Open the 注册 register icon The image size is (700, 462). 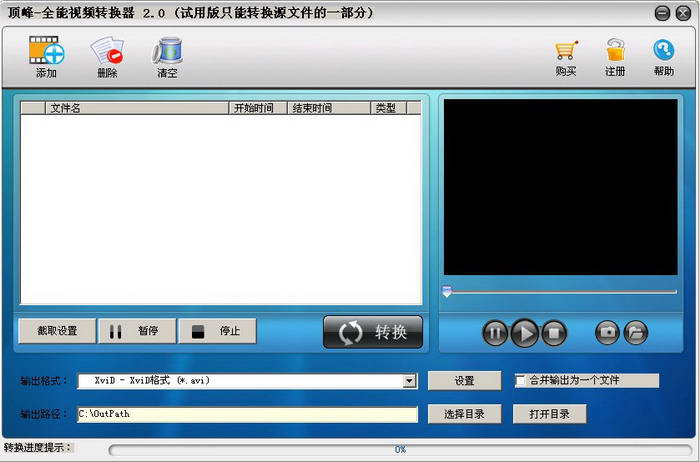click(x=615, y=50)
